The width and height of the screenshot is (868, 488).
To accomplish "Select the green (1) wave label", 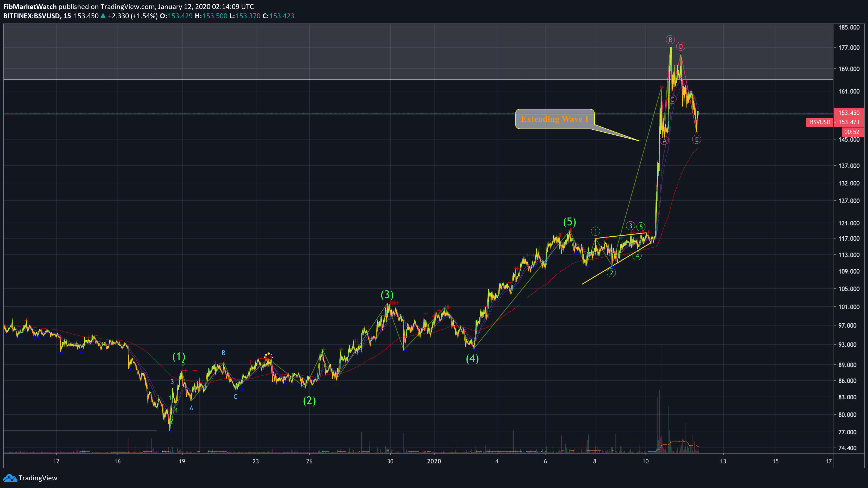I will [178, 356].
